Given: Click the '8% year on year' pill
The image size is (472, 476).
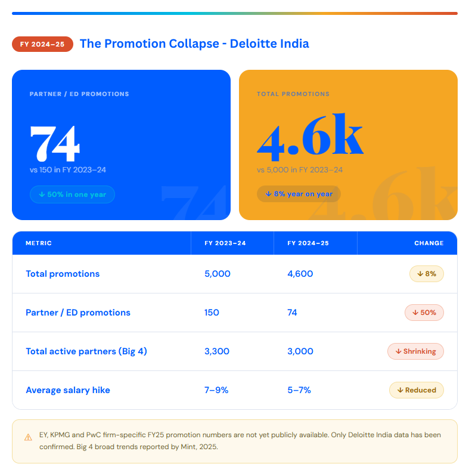Looking at the screenshot, I should 299,194.
